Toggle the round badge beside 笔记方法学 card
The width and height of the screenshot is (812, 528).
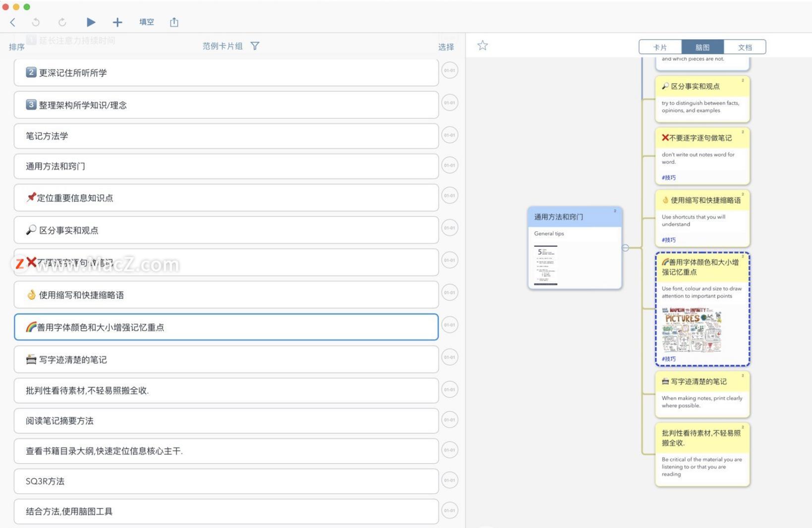(450, 135)
